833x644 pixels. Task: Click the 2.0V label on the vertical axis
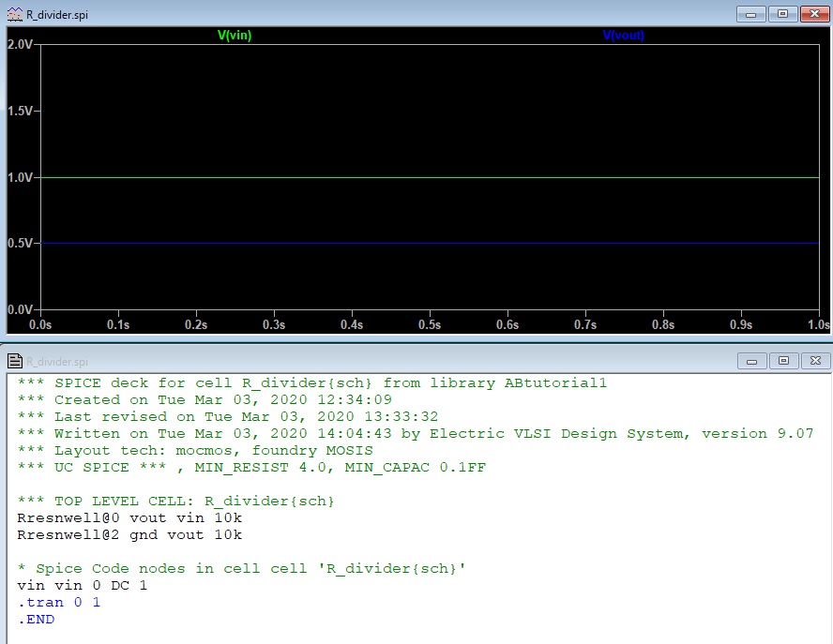[x=21, y=45]
